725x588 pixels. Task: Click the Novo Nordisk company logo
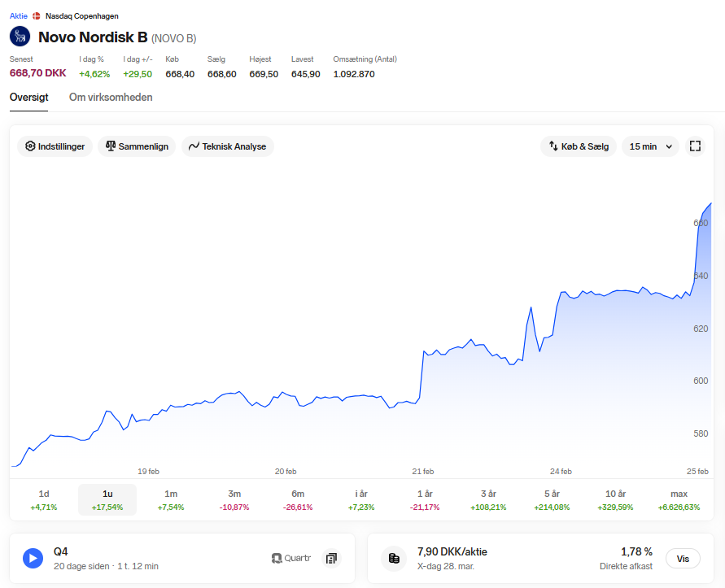click(20, 37)
